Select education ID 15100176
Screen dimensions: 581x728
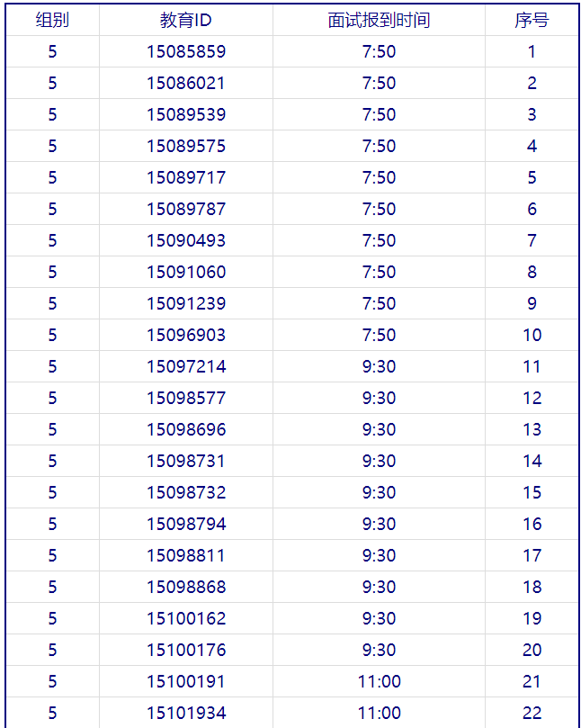[186, 651]
